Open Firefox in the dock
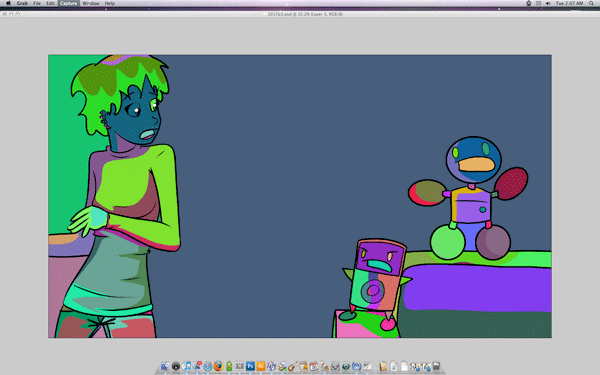Image resolution: width=600 pixels, height=375 pixels. coord(218,366)
